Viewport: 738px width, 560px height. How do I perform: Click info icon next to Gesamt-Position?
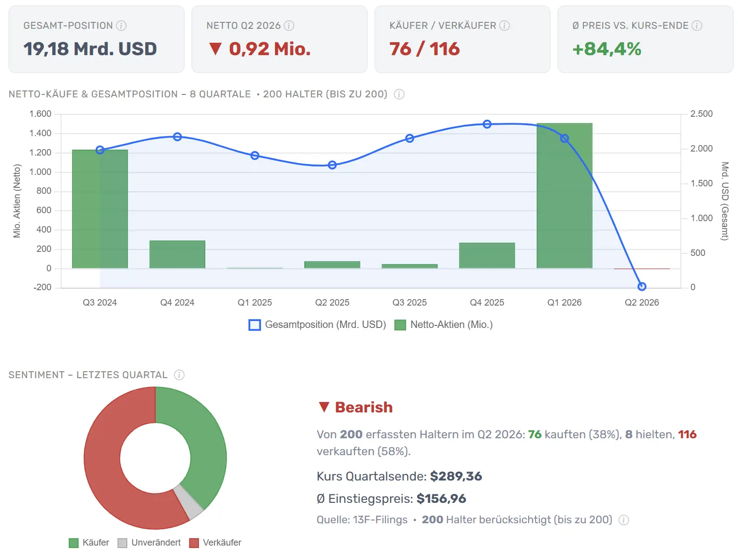121,25
